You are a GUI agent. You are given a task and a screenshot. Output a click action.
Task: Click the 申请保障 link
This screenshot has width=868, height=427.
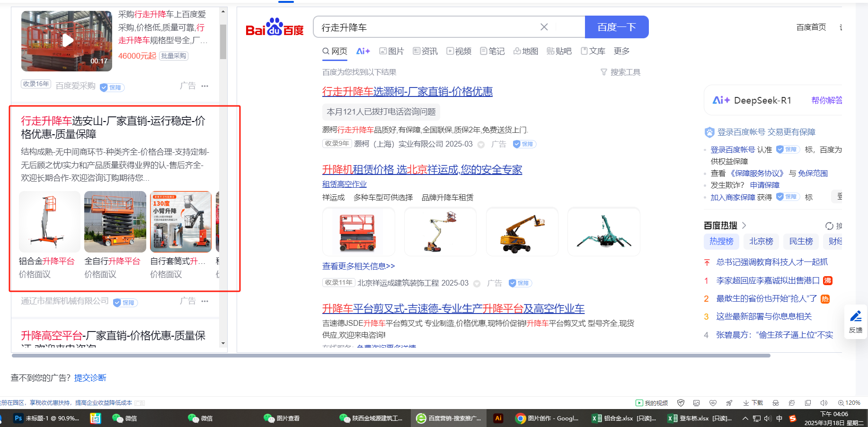(765, 185)
